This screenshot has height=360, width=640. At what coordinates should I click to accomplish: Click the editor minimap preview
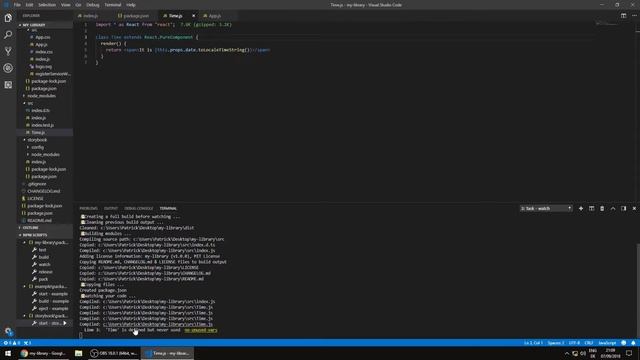pyautogui.click(x=607, y=24)
